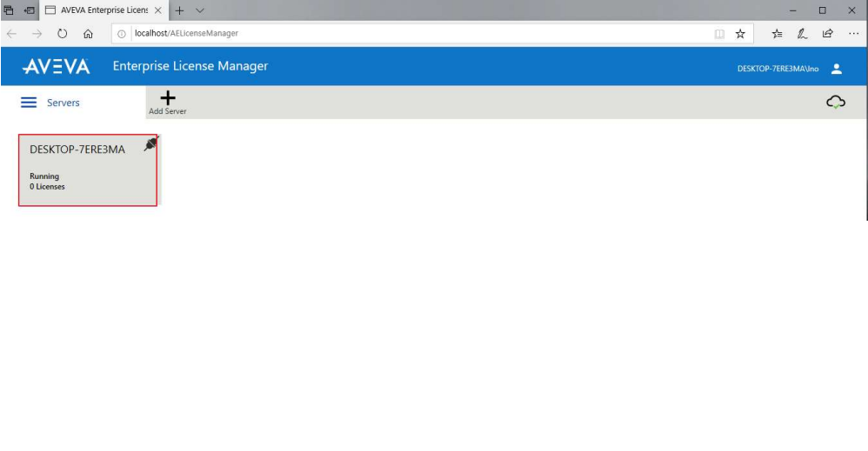Open the cloud sync status icon
The height and width of the screenshot is (451, 868).
point(836,102)
